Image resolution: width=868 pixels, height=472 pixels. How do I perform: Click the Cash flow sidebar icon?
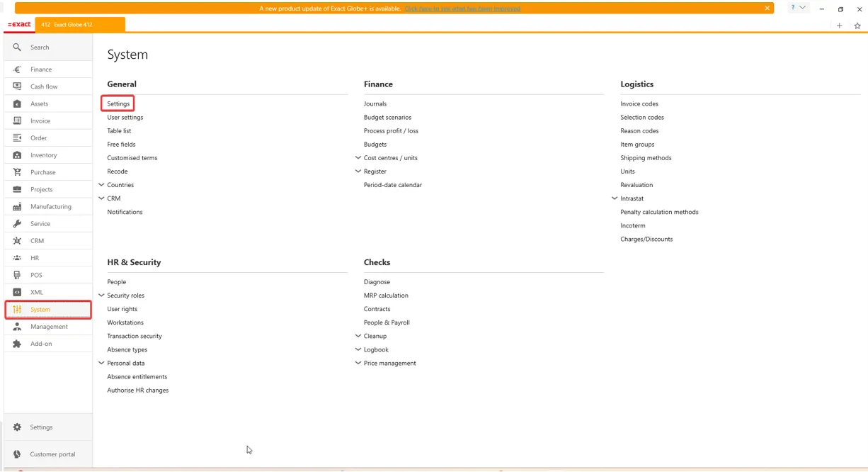click(x=17, y=86)
